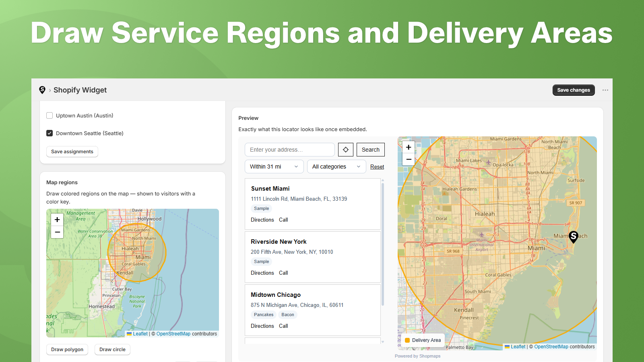Zoom in on the Map regions map

(57, 220)
